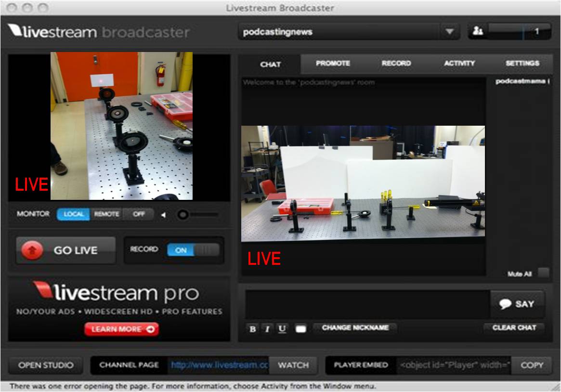Click the viewers count people icon
The image size is (561, 392).
point(478,31)
